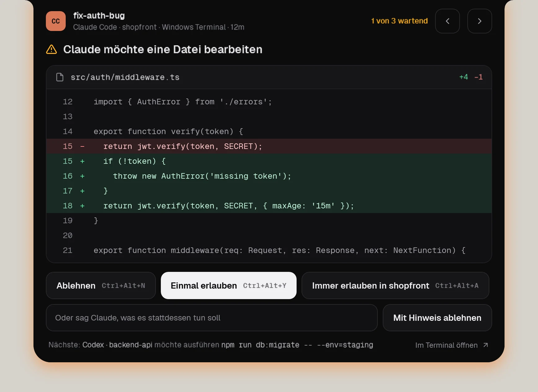This screenshot has width=538, height=392.
Task: Click the external arrow next to Im Terminal öffnen
Action: tap(486, 345)
